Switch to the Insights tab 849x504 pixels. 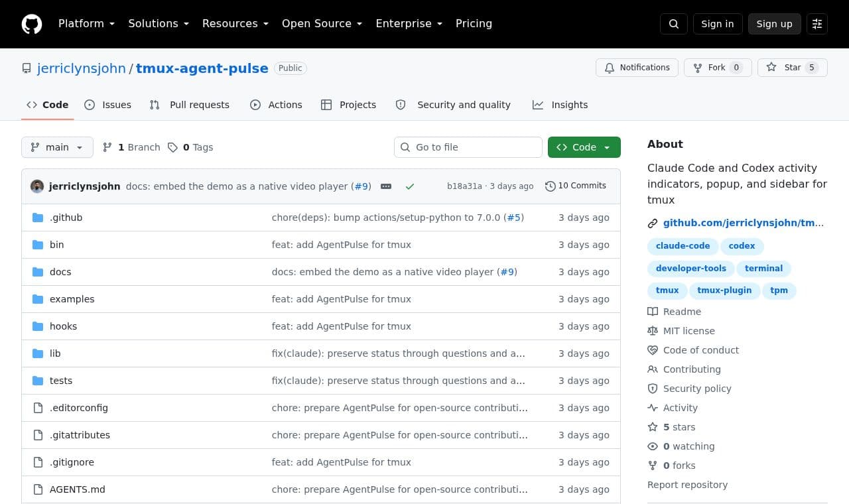click(560, 105)
